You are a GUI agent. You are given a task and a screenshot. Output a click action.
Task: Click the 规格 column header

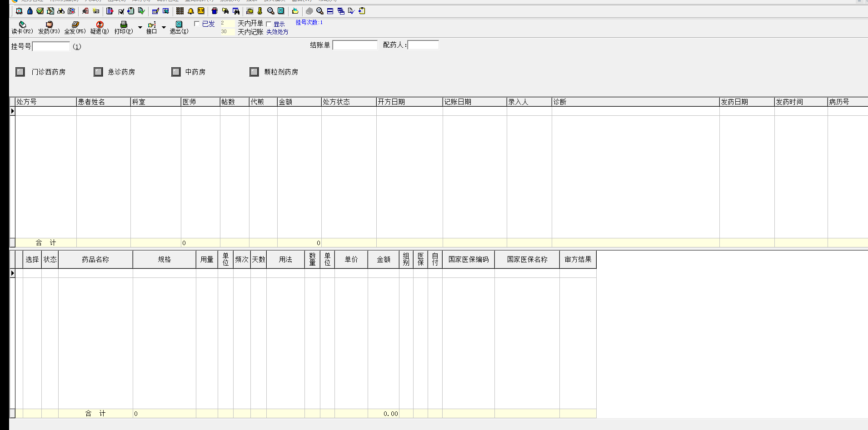(165, 259)
